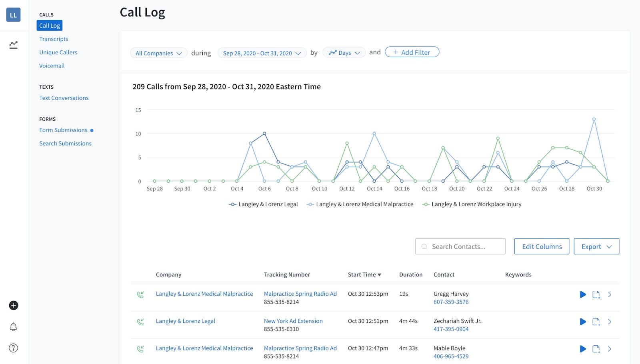640x364 pixels.
Task: Open Gregg Harvey's phone number link
Action: (451, 302)
